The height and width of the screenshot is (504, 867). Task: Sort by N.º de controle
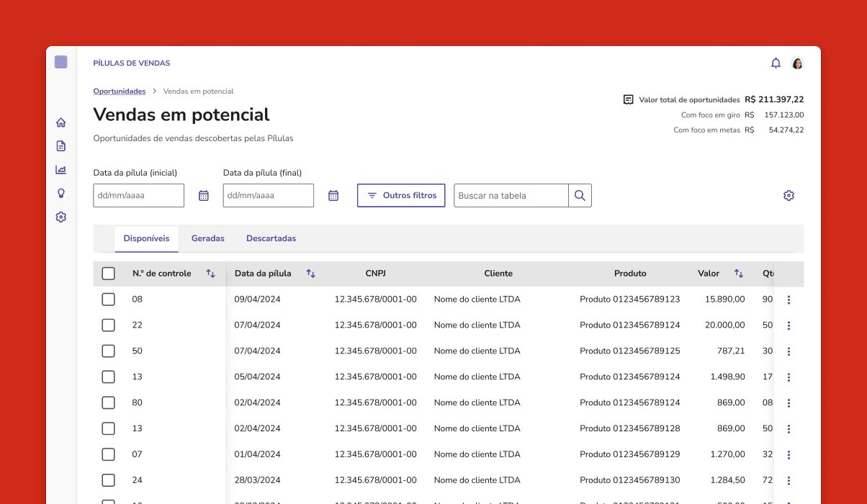[x=210, y=274]
